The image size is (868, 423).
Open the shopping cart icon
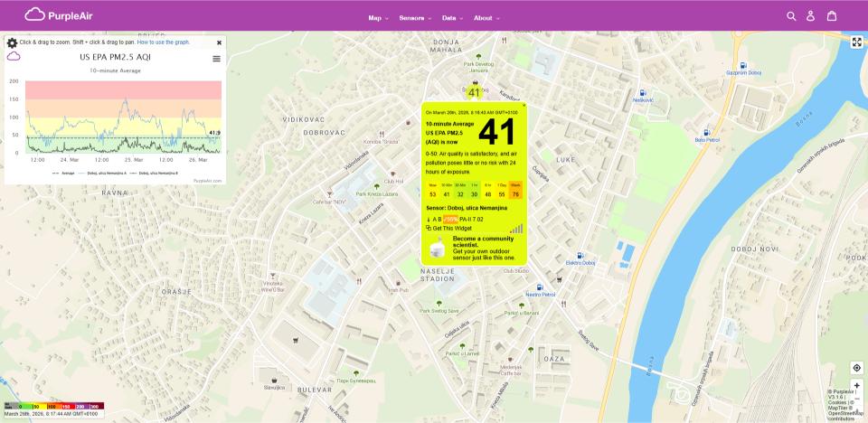(x=832, y=16)
